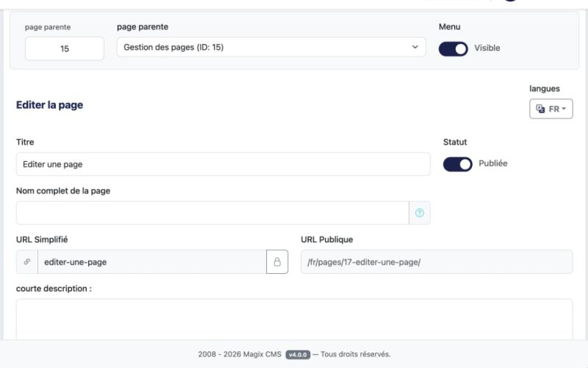Focus the Titre field containing 'Editer une page'

pos(223,164)
